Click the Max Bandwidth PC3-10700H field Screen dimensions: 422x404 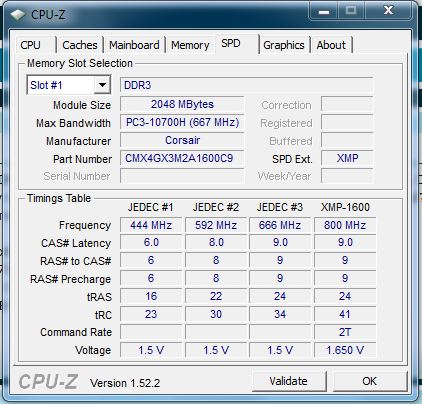pos(182,122)
